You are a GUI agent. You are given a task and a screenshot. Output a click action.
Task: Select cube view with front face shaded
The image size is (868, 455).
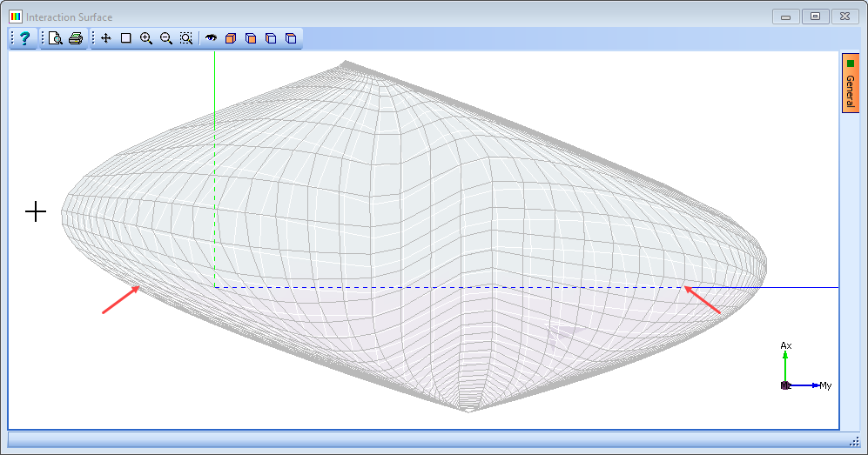[x=251, y=38]
